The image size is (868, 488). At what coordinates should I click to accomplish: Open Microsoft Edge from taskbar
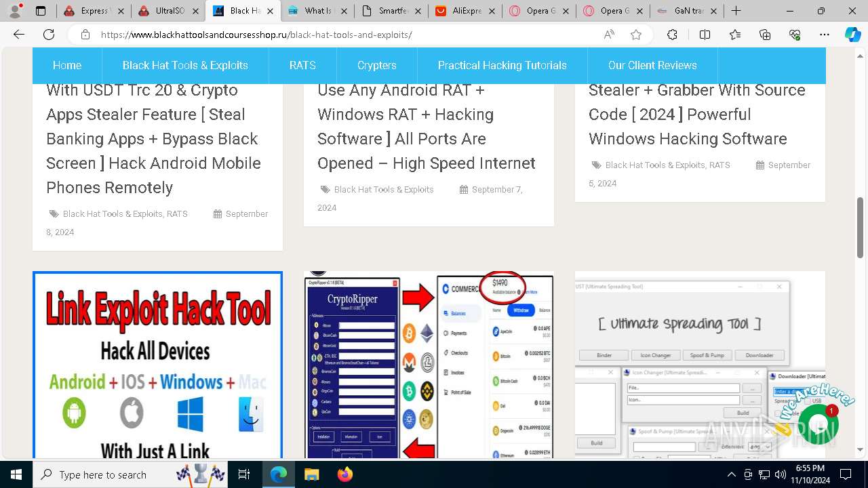tap(279, 474)
